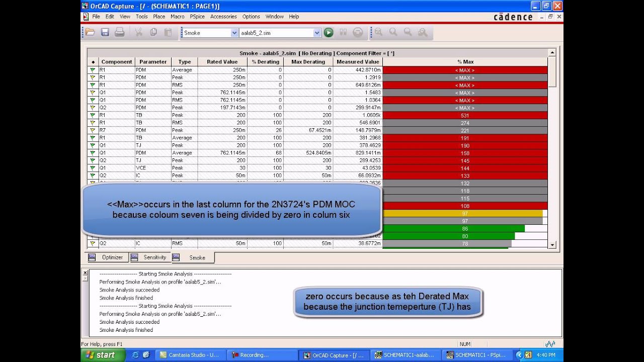Cut with the scissors toolbar icon
644x362 pixels.
(x=138, y=32)
